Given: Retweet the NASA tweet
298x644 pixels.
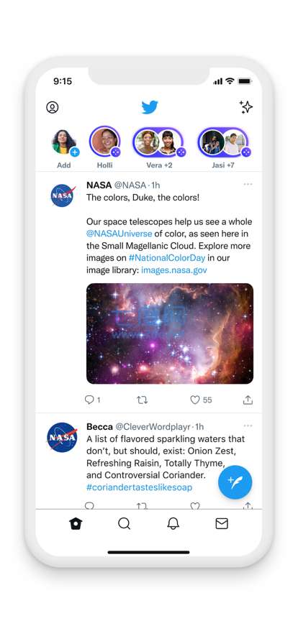Looking at the screenshot, I should coord(143,400).
